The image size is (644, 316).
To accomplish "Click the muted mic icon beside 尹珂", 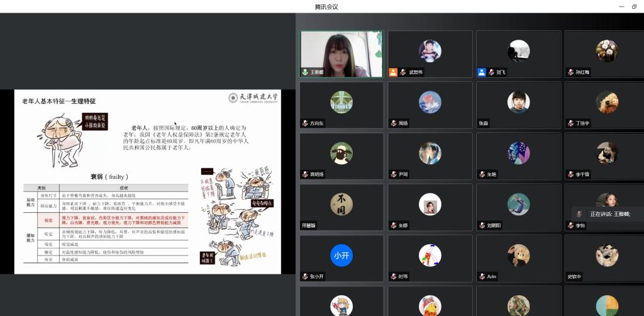I will pos(393,174).
